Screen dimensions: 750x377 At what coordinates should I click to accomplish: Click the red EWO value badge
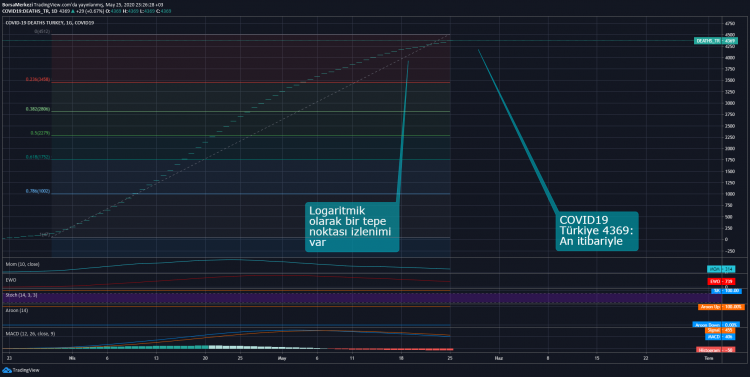[721, 281]
